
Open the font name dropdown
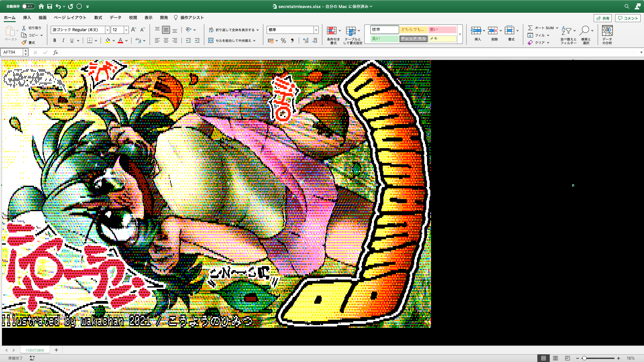(x=107, y=30)
